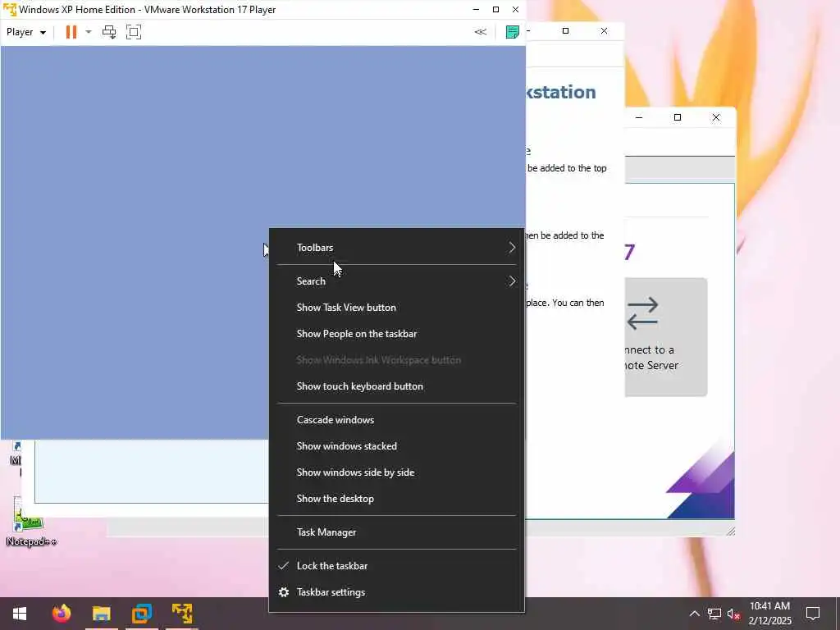Open the dropdown arrow next to pause
840x630 pixels.
(89, 32)
